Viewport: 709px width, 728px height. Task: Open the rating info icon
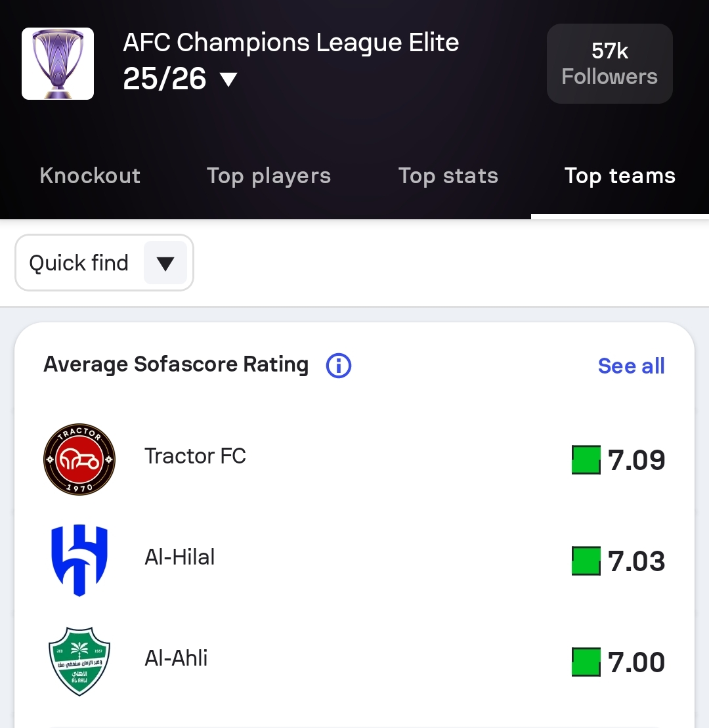(x=339, y=366)
